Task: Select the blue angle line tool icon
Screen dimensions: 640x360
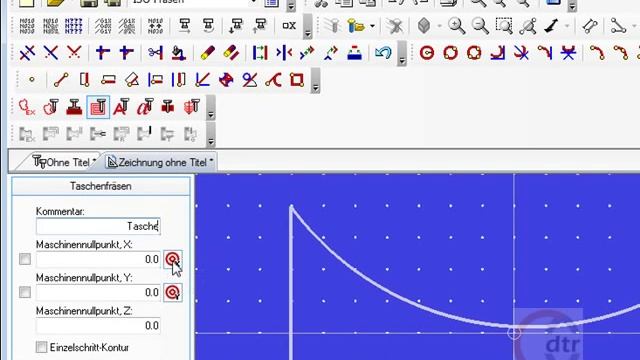Action: [x=202, y=80]
